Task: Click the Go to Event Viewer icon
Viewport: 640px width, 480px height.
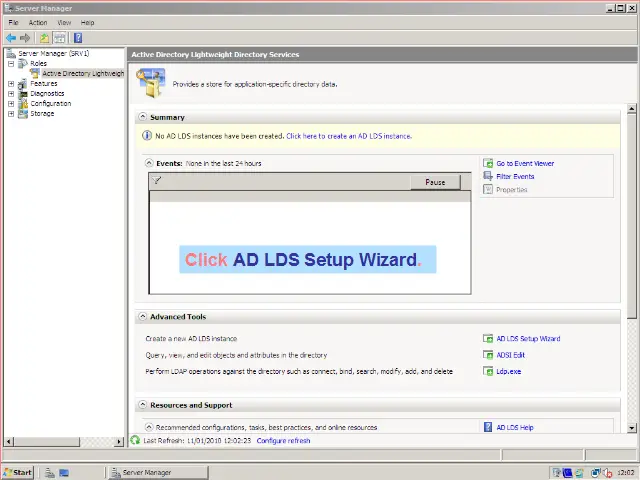Action: point(488,163)
